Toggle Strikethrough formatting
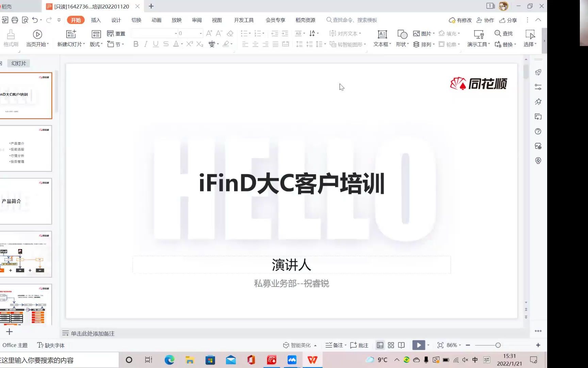This screenshot has height=368, width=588. coord(166,44)
